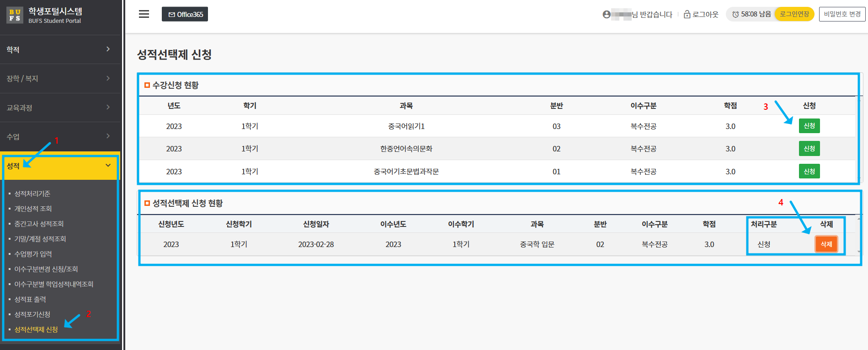
Task: Open 성적표 출력 menu item
Action: pos(30,299)
